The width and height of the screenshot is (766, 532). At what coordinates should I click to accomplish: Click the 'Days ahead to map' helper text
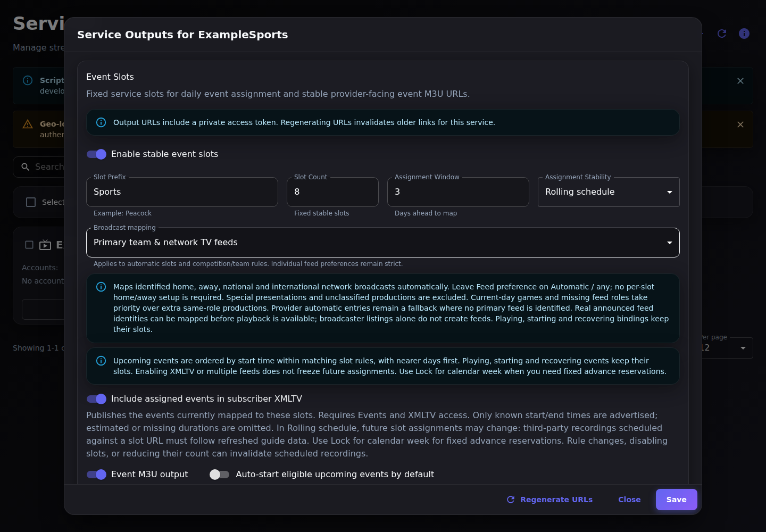click(x=426, y=213)
